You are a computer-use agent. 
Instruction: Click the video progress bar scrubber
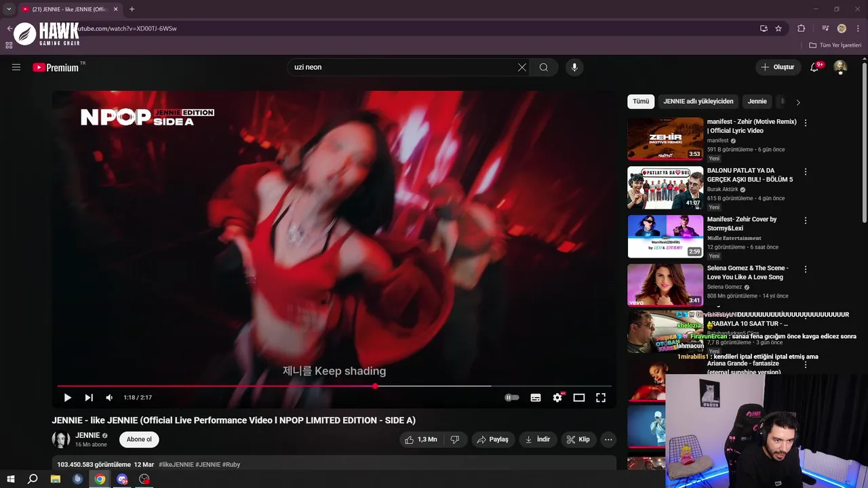point(375,386)
